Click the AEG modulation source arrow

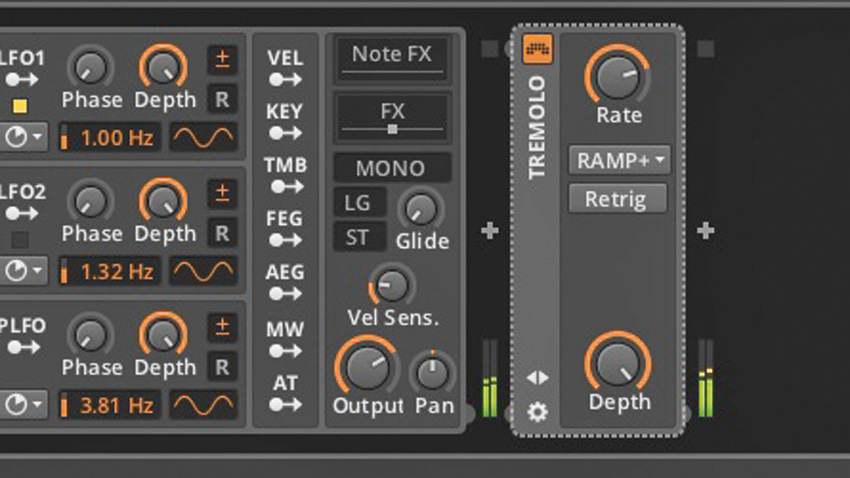tap(285, 294)
